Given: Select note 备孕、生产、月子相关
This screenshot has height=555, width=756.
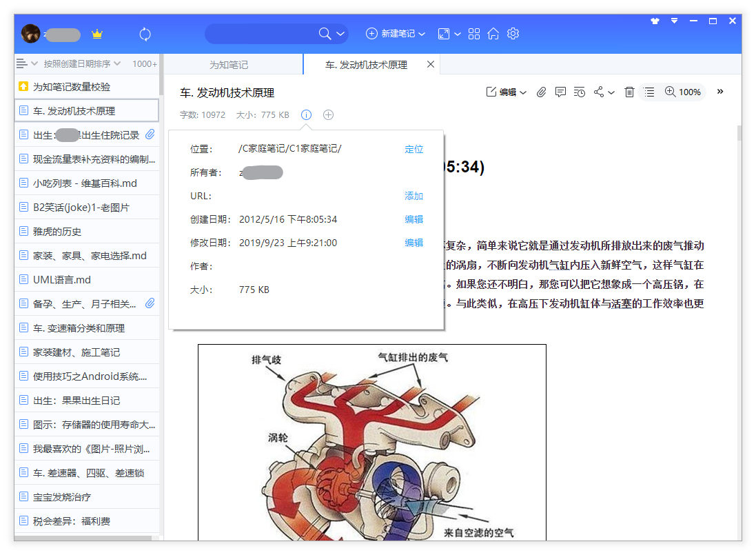Looking at the screenshot, I should click(x=87, y=304).
